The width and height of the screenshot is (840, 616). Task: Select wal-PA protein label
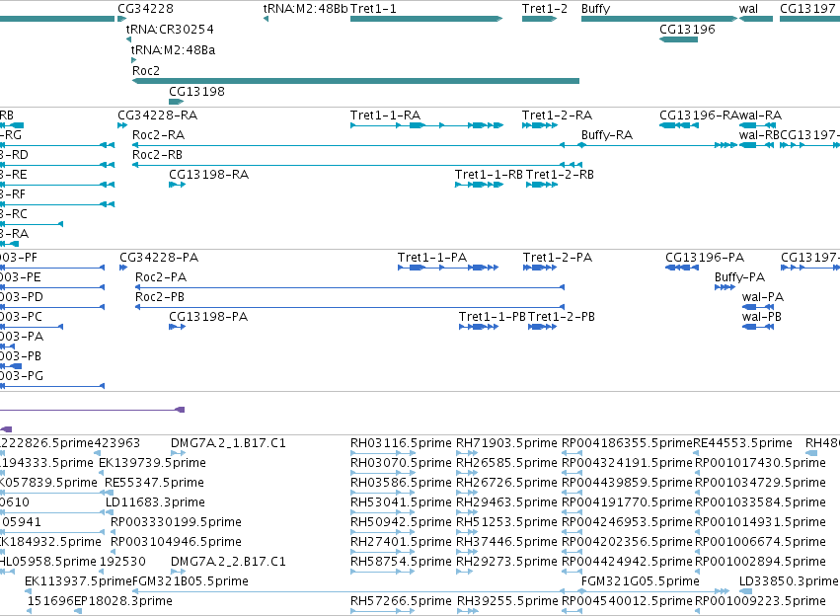pos(763,297)
